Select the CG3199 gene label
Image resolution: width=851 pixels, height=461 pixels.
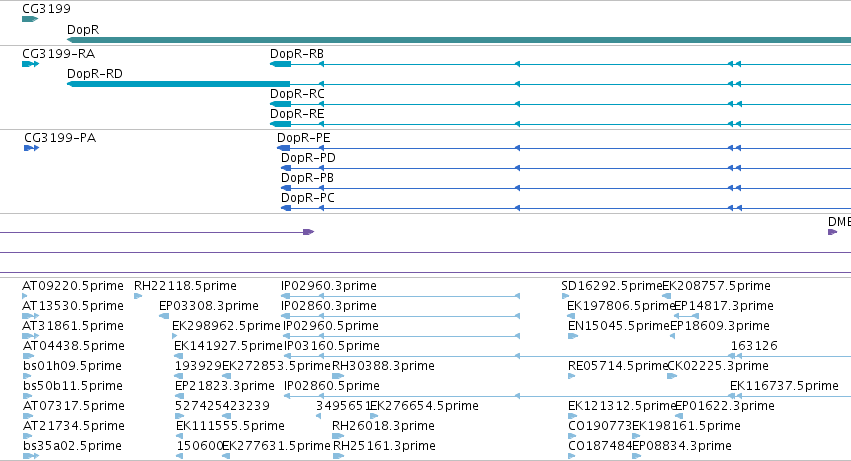[46, 9]
